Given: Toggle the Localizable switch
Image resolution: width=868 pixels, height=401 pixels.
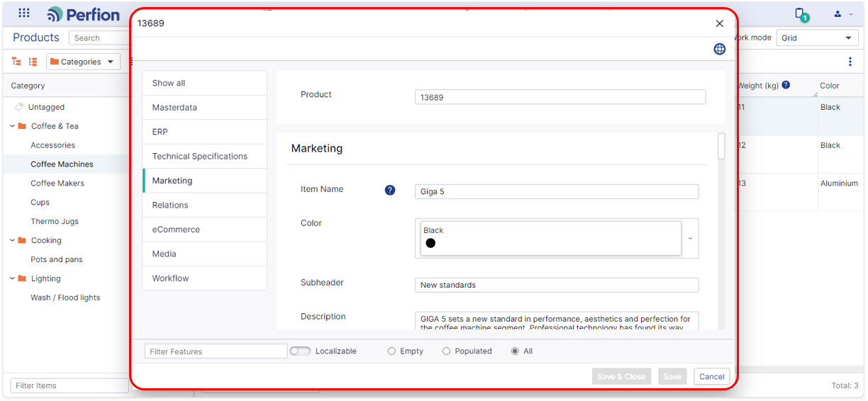Looking at the screenshot, I should click(300, 351).
